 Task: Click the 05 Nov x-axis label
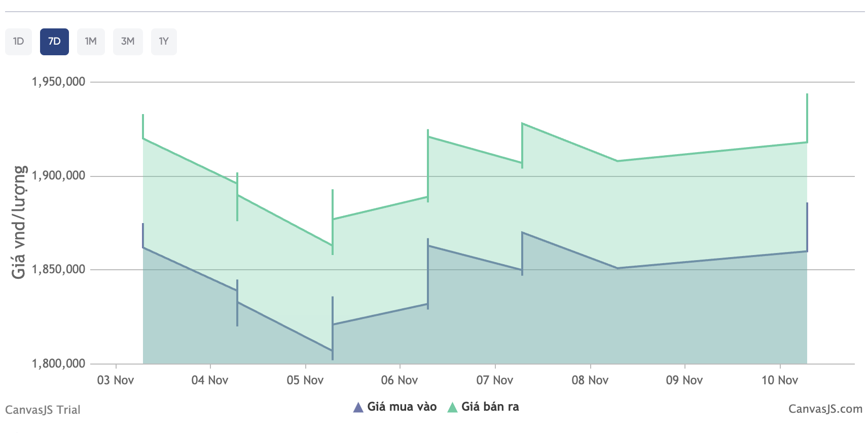[x=305, y=380]
